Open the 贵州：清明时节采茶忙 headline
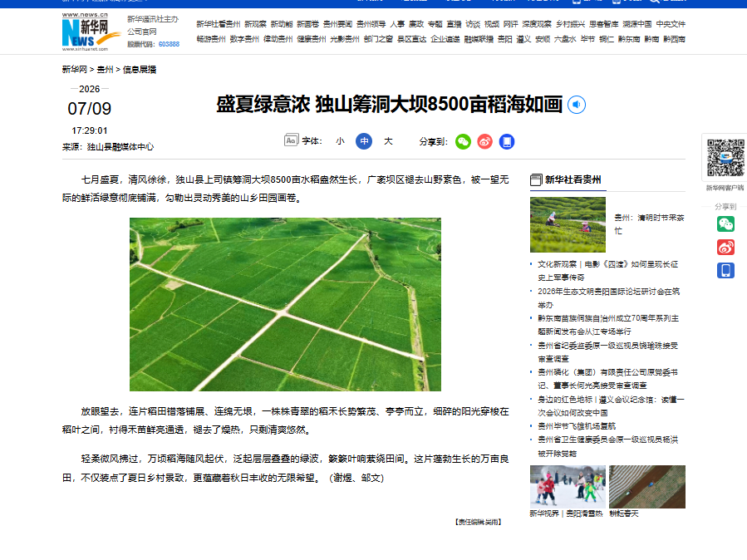 click(649, 224)
